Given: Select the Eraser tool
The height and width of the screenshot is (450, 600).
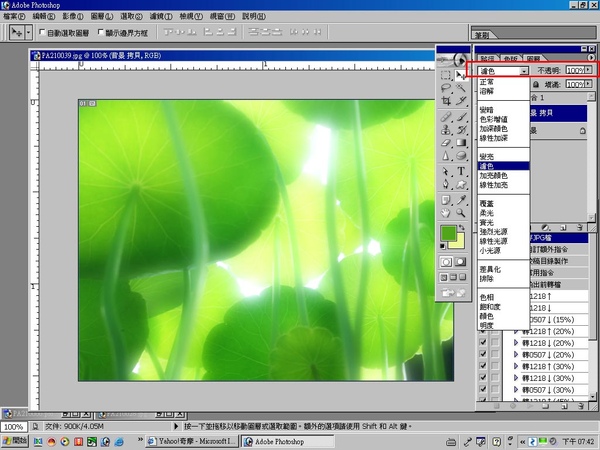Looking at the screenshot, I should click(x=445, y=143).
